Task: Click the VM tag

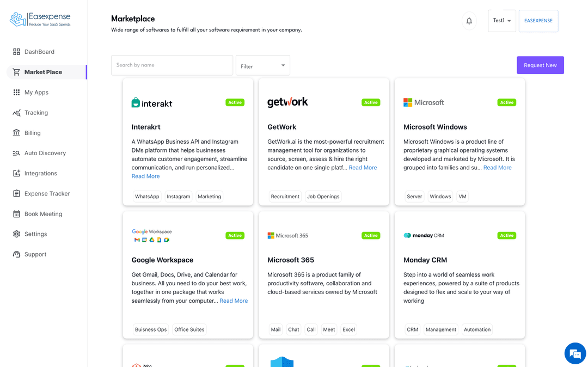Action: [x=462, y=197]
